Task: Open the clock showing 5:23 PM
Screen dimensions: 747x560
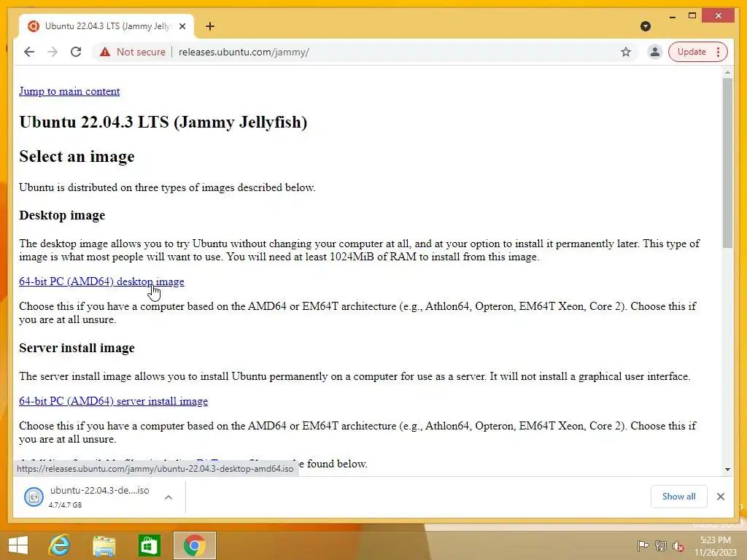Action: pyautogui.click(x=715, y=545)
